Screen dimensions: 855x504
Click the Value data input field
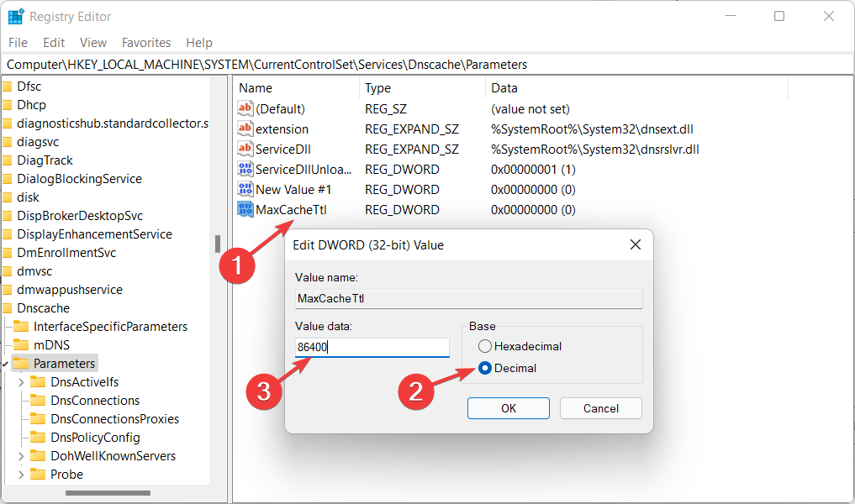(x=372, y=347)
